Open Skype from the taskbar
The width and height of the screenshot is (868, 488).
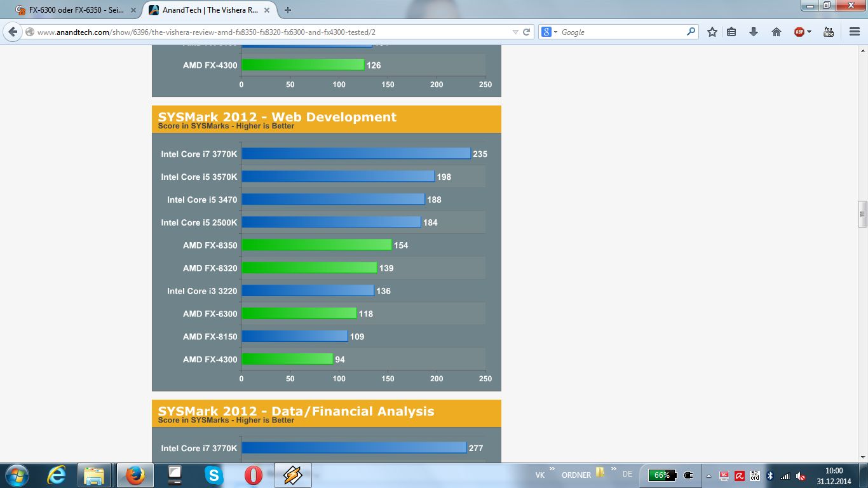click(x=214, y=475)
